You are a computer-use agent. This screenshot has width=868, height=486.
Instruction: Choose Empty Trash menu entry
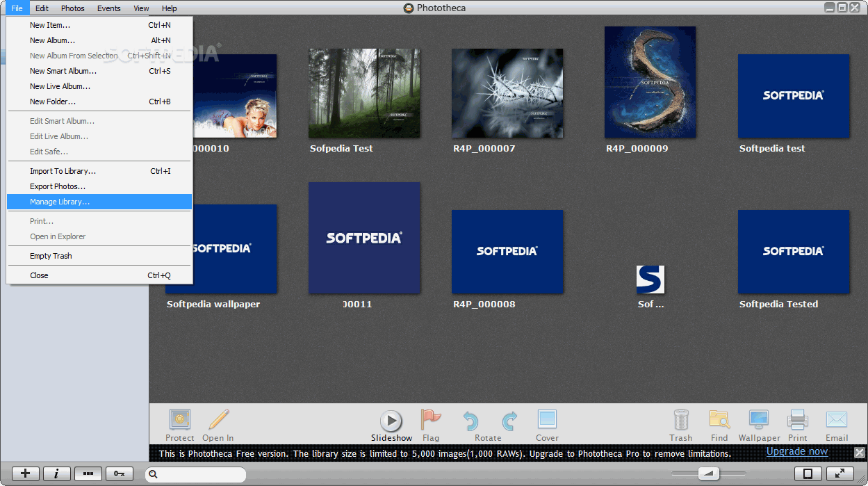pyautogui.click(x=99, y=256)
